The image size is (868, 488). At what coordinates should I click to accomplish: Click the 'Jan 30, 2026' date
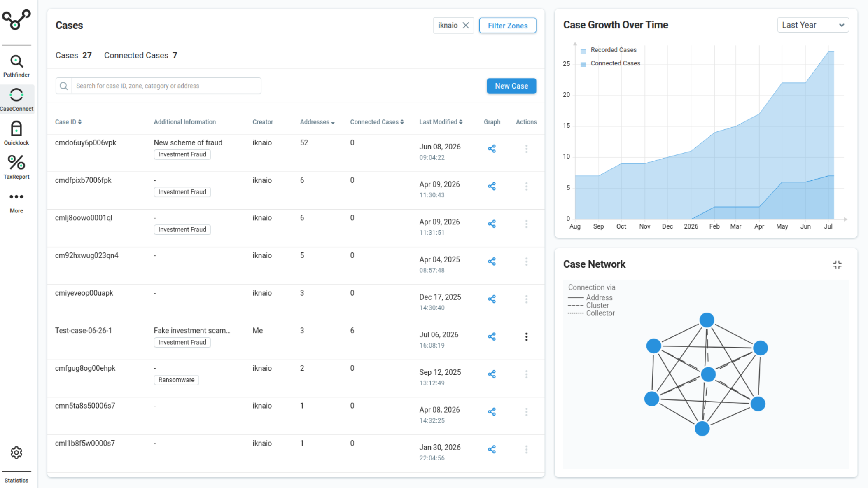[x=440, y=448]
